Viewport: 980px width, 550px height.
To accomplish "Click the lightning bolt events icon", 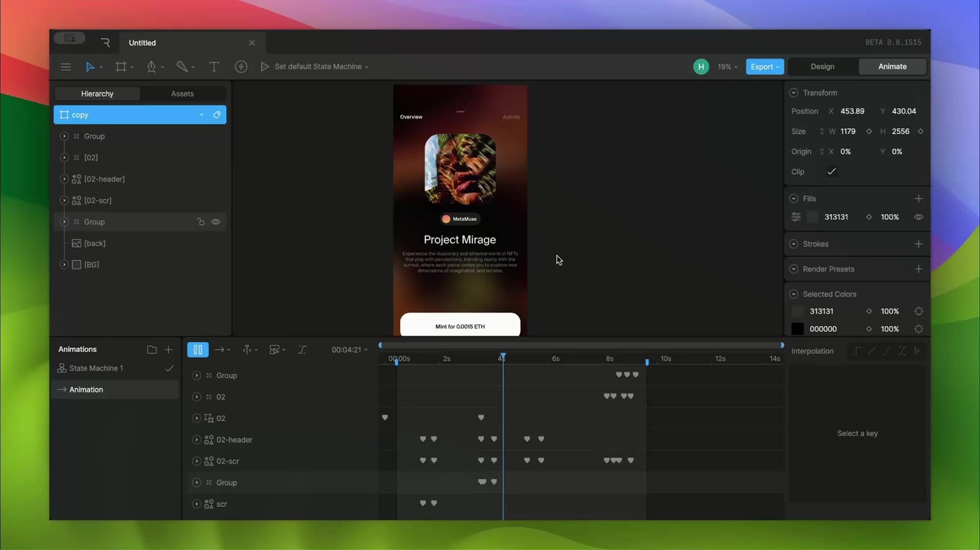I will (241, 67).
